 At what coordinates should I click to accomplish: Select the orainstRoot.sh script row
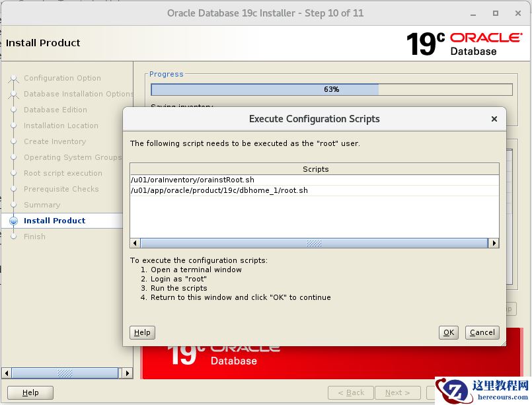click(314, 180)
